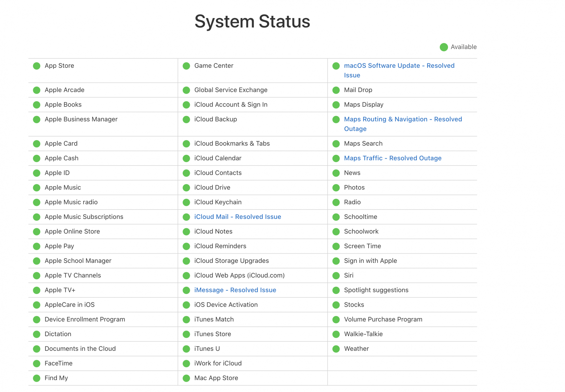The height and width of the screenshot is (392, 565).
Task: Click status icon beside iMessage entry
Action: pyautogui.click(x=186, y=290)
